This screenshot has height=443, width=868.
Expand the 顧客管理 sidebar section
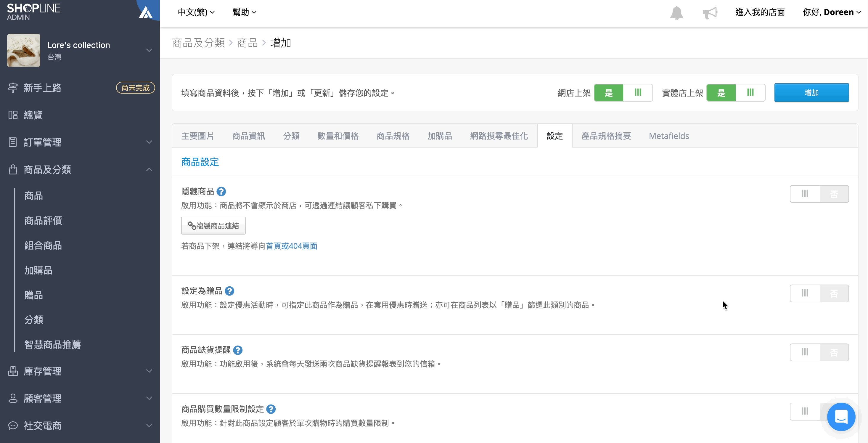point(149,398)
